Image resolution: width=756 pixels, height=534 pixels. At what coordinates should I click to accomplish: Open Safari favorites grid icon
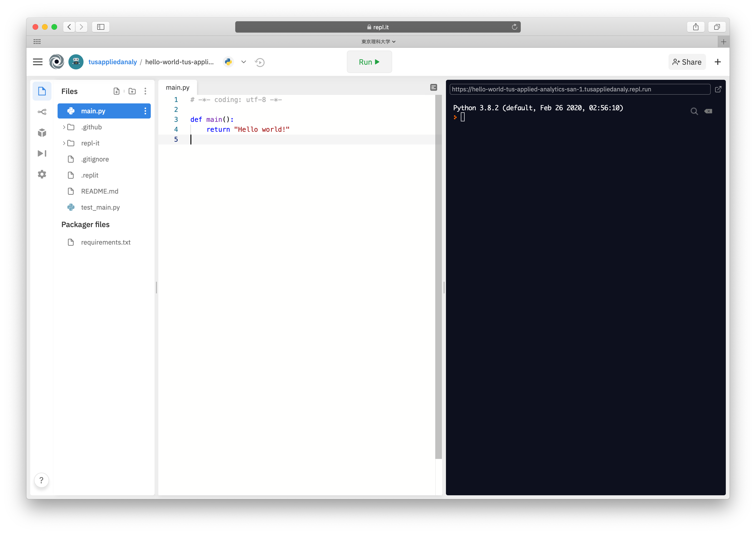point(37,42)
